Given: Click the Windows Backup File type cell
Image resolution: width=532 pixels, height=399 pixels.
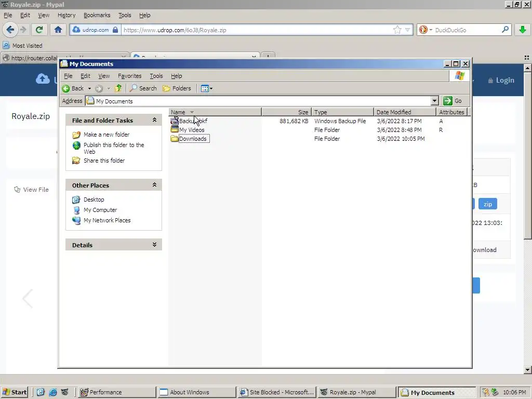Looking at the screenshot, I should pyautogui.click(x=340, y=121).
